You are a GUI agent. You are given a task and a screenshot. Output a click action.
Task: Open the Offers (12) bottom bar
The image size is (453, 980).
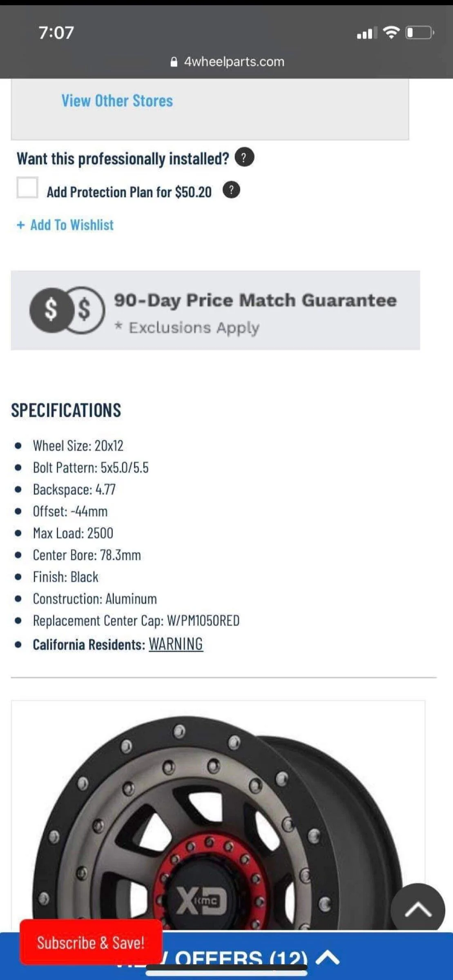click(x=226, y=956)
